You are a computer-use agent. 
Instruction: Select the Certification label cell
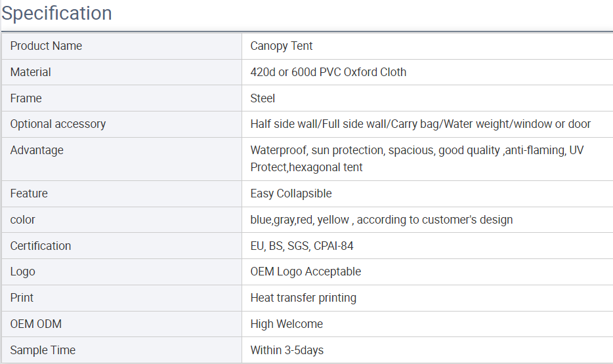122,246
